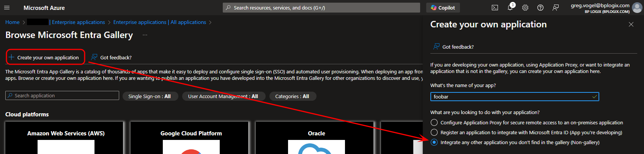Go to Home breadcrumb

tap(13, 22)
